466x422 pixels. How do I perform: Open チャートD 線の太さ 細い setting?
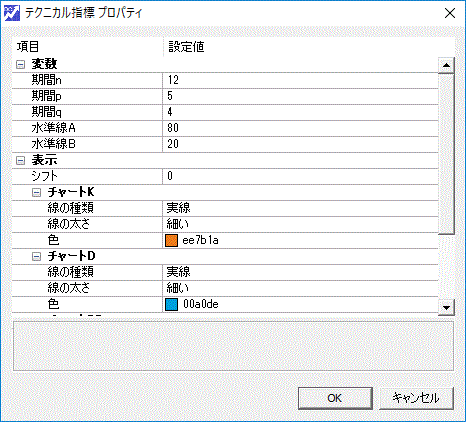[300, 288]
